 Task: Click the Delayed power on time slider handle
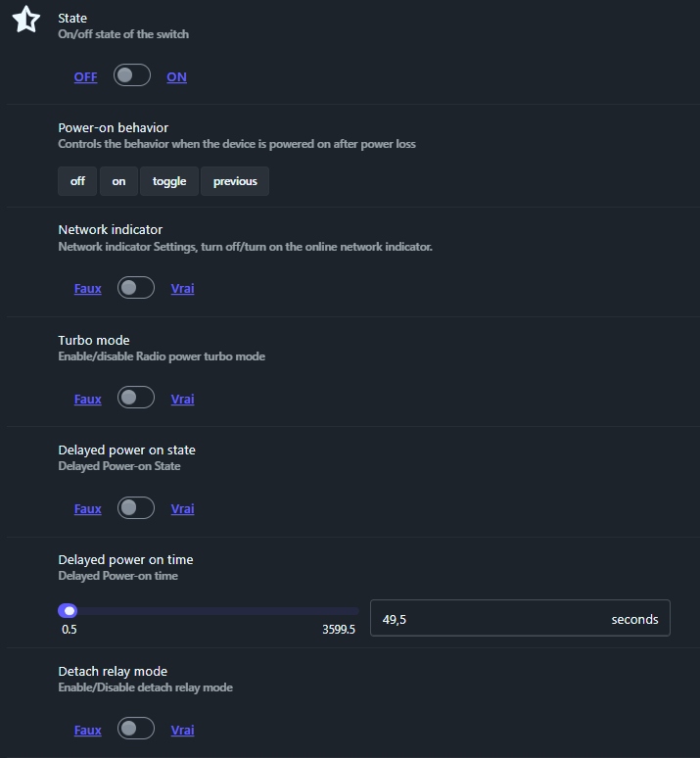68,611
